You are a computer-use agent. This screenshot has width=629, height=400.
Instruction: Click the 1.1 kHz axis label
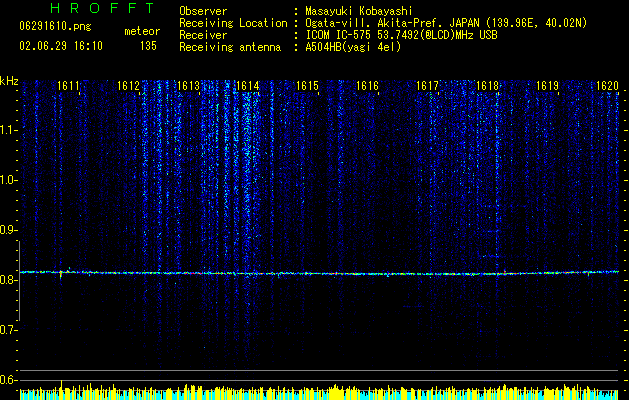[x=9, y=130]
